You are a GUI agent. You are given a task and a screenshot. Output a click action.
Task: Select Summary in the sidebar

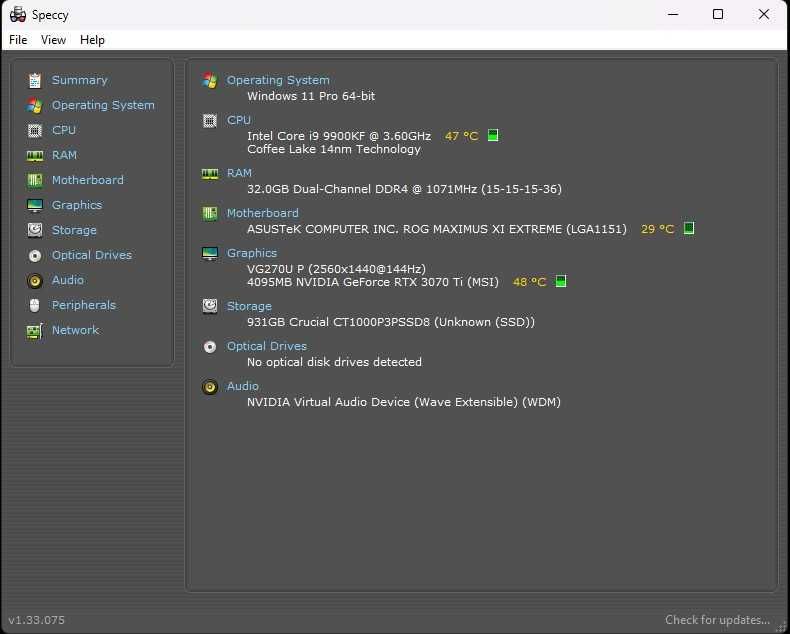[x=80, y=80]
